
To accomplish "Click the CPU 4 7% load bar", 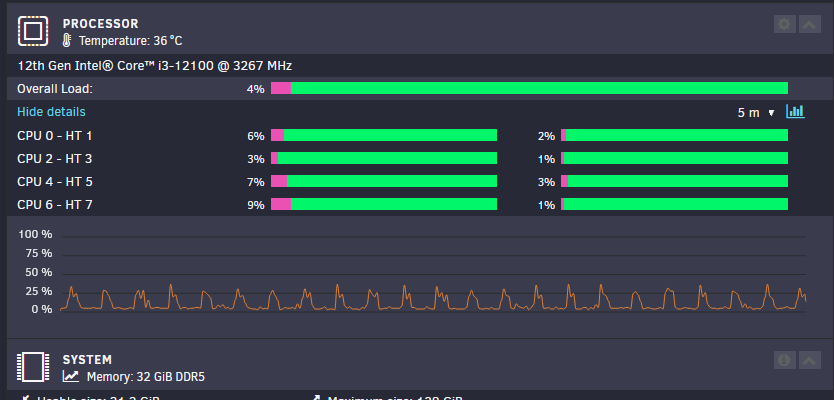I will pyautogui.click(x=384, y=181).
